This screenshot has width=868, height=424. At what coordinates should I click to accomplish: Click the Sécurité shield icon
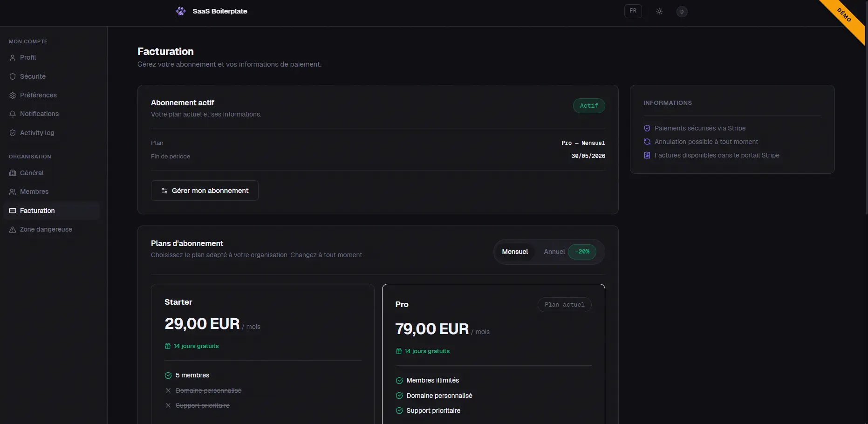12,76
